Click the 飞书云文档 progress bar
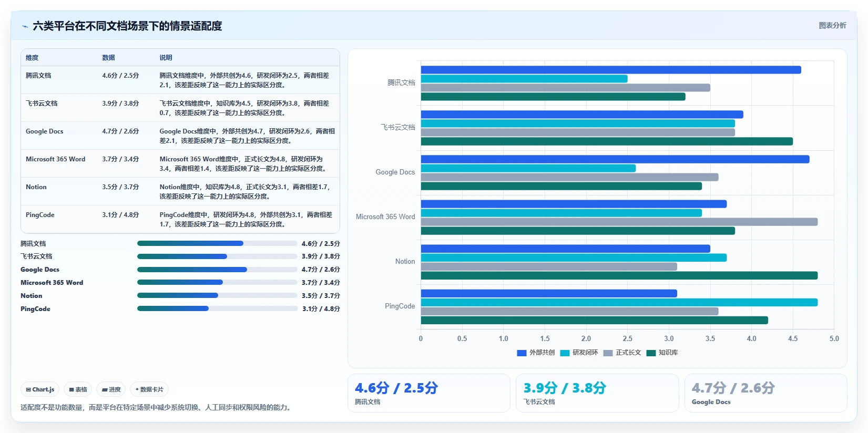The width and height of the screenshot is (868, 433). pyautogui.click(x=217, y=256)
